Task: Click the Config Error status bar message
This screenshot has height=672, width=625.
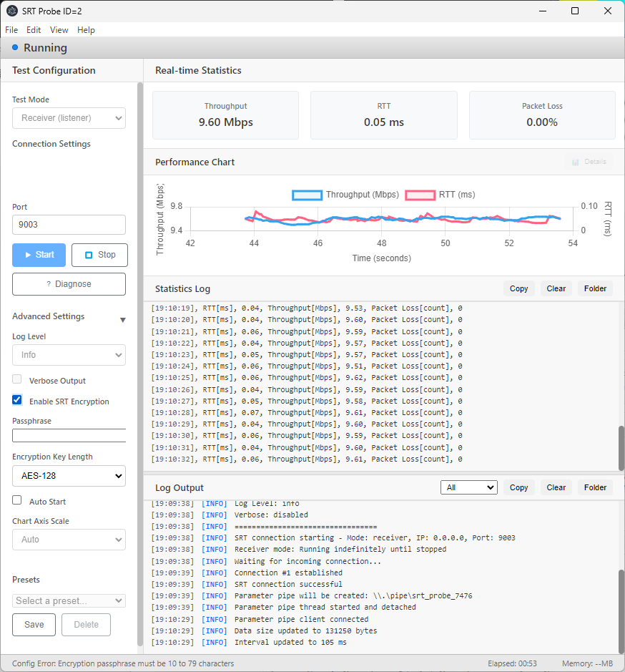Action: click(x=123, y=663)
